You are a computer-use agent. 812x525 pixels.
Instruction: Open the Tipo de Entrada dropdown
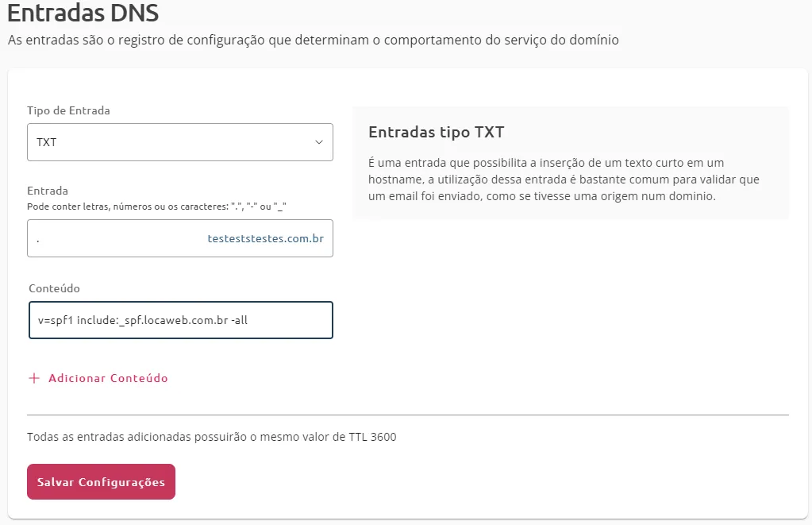click(x=179, y=142)
